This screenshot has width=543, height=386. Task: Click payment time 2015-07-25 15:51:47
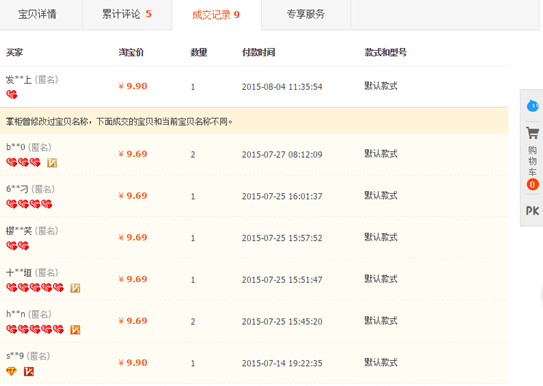coord(282,280)
